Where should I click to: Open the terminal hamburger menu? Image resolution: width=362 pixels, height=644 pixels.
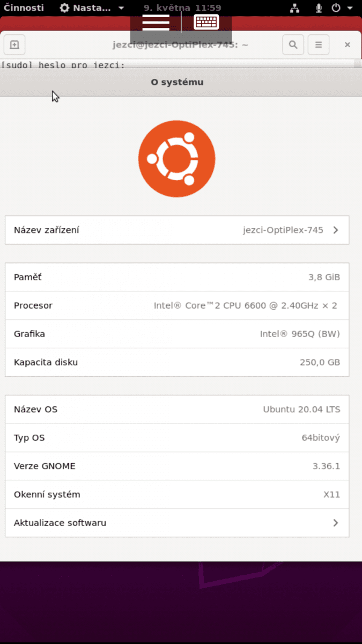(318, 45)
